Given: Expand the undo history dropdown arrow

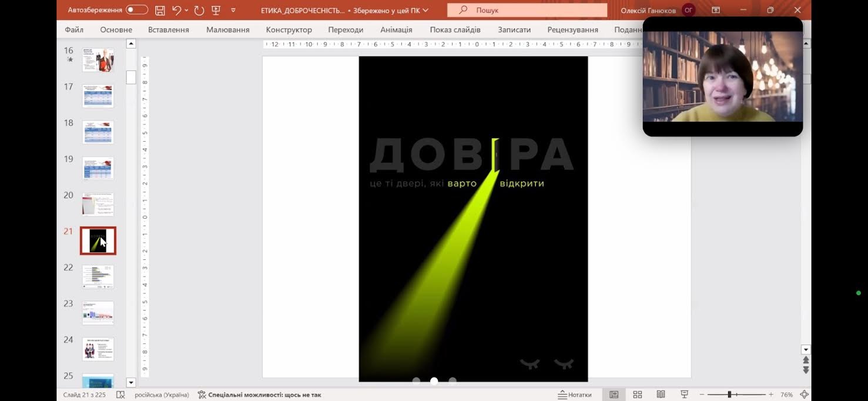Looking at the screenshot, I should click(x=187, y=10).
